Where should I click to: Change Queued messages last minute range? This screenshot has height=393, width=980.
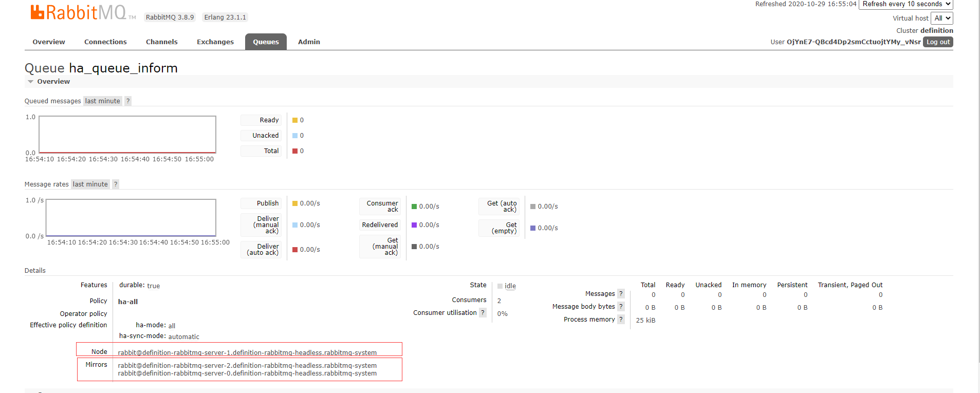pos(103,101)
